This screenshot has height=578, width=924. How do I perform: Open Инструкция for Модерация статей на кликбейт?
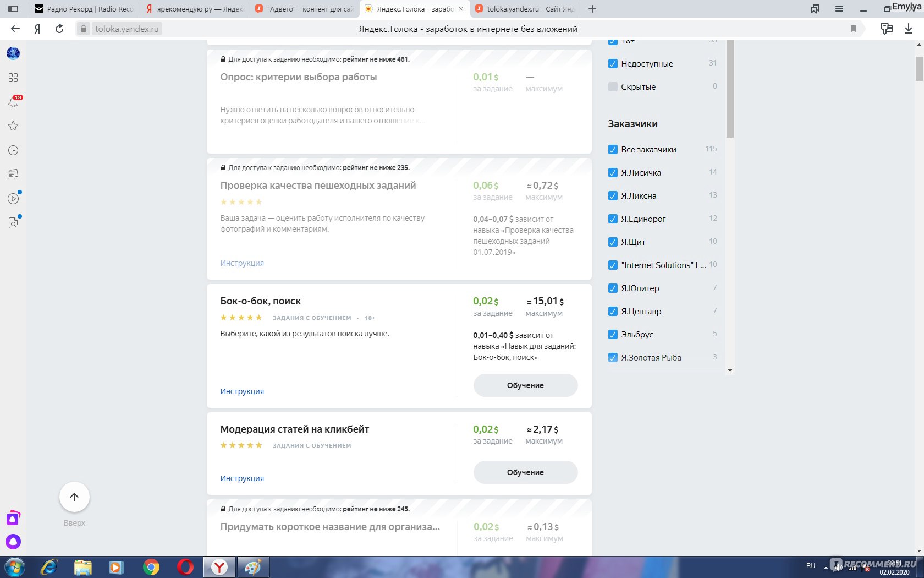pyautogui.click(x=242, y=478)
